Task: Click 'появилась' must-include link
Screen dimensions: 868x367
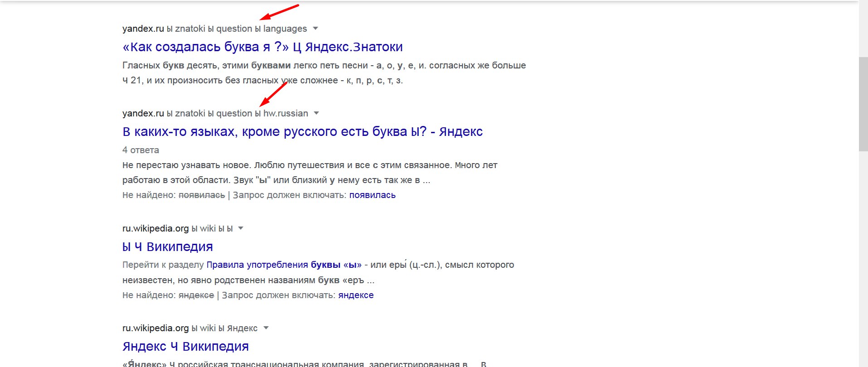Action: click(372, 195)
